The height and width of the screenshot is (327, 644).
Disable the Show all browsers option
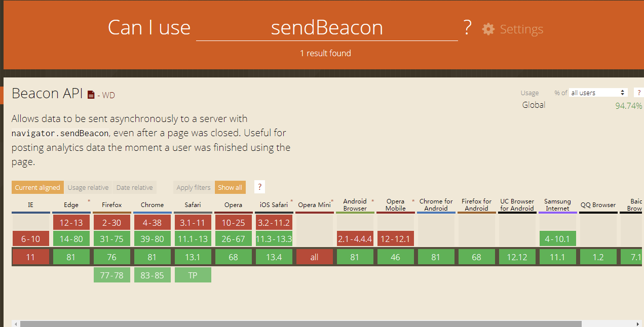[230, 187]
